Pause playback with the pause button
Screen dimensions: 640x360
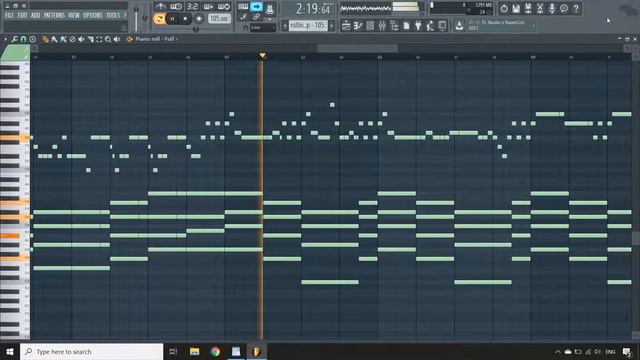[x=172, y=19]
